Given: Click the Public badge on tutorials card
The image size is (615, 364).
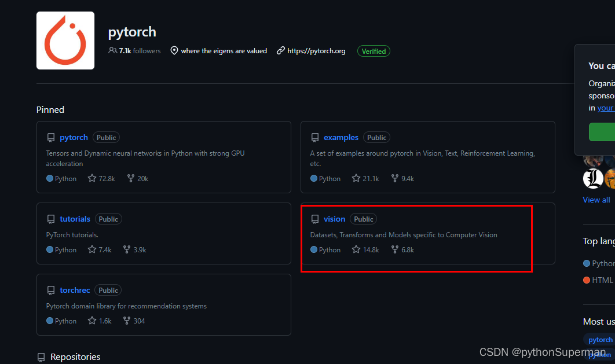Looking at the screenshot, I should (108, 219).
